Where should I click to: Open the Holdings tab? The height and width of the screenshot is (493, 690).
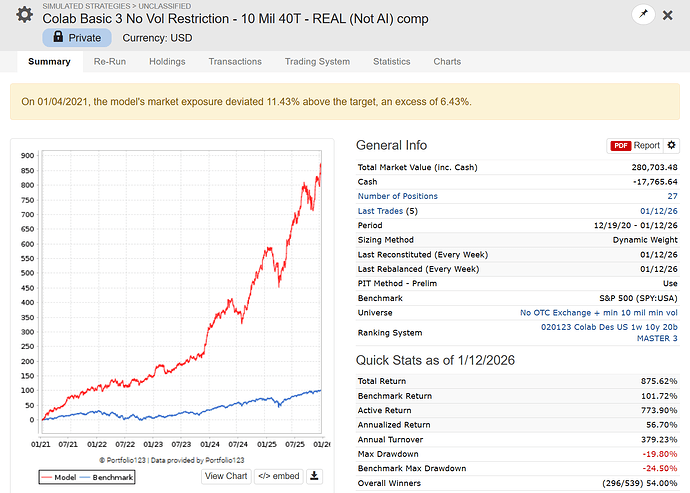click(167, 62)
